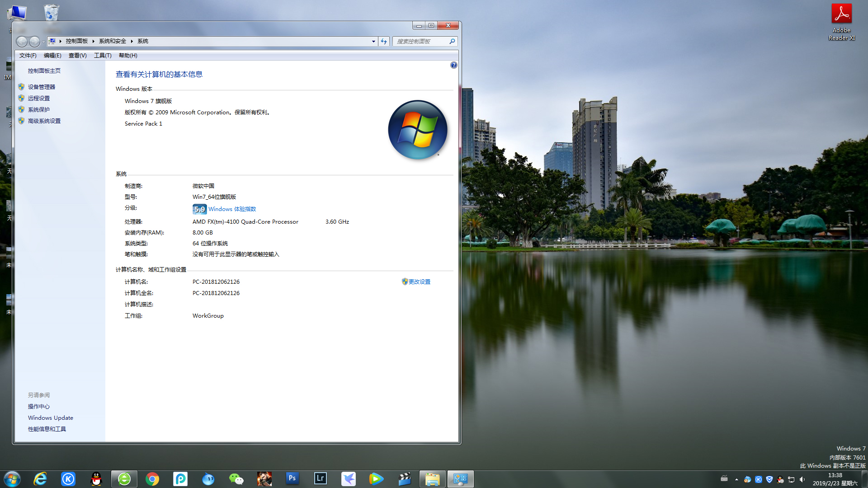Viewport: 868px width, 488px height.
Task: Expand the chevron after 系统和安全 in the breadcrumb
Action: tap(132, 41)
